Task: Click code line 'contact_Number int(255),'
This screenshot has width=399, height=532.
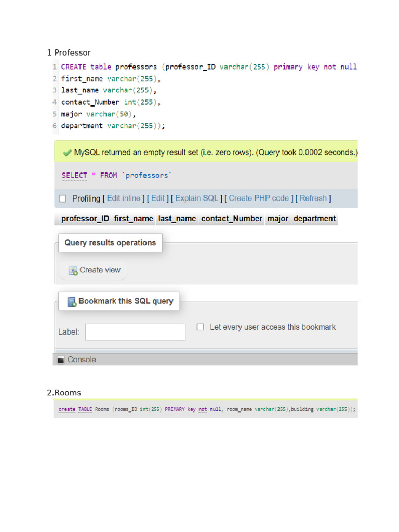Action: [x=111, y=102]
